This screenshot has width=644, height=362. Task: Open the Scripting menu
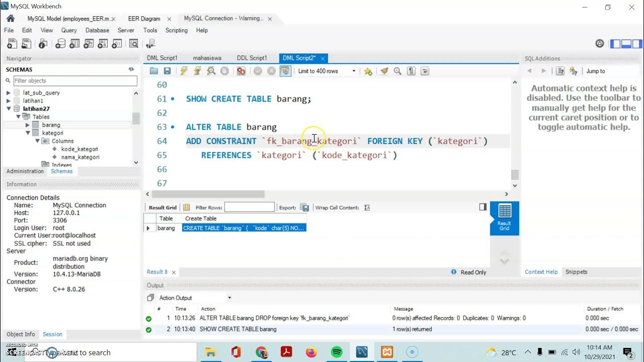(x=177, y=30)
